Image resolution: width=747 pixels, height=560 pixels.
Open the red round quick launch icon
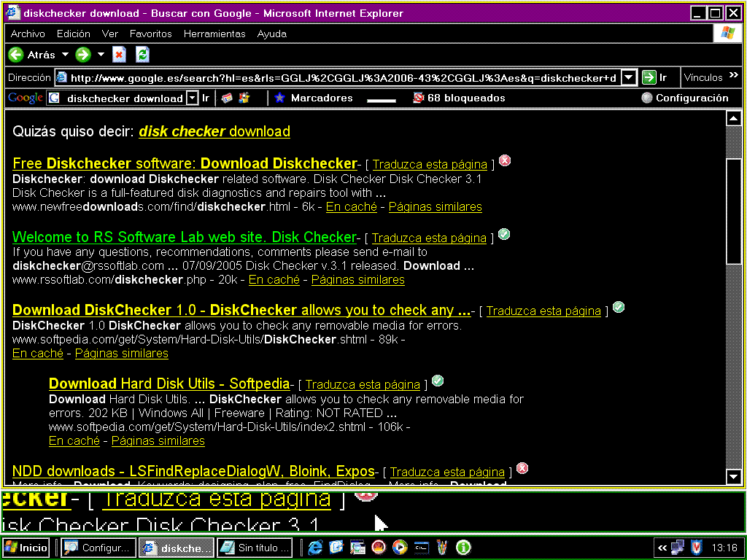[x=379, y=548]
